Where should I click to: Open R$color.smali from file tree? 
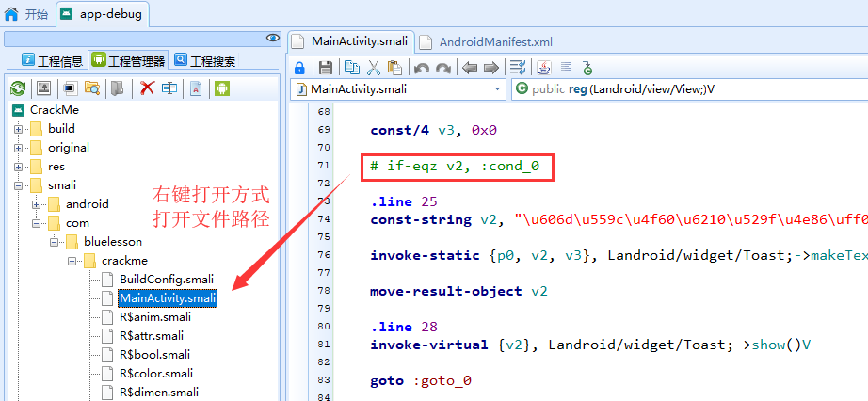point(157,374)
